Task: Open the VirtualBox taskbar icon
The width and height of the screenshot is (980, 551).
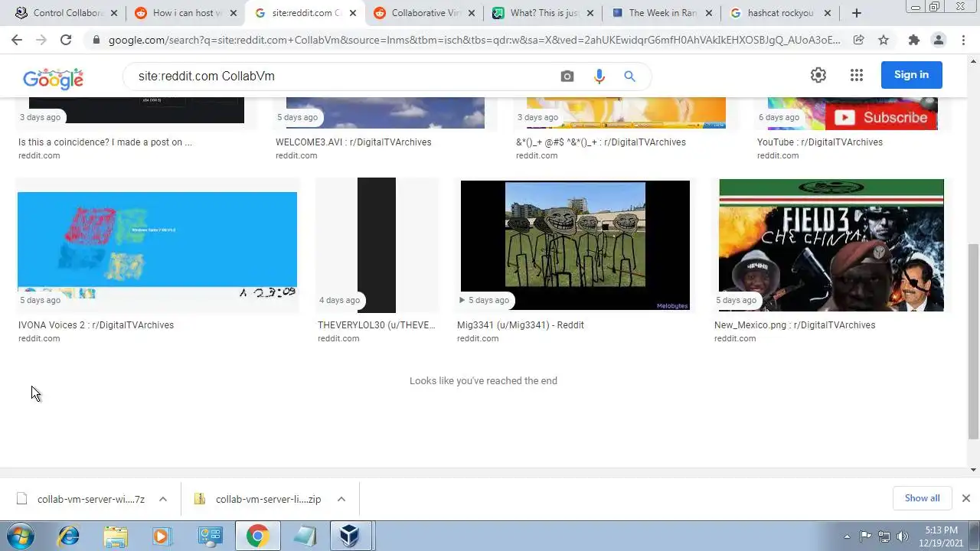Action: (x=350, y=536)
